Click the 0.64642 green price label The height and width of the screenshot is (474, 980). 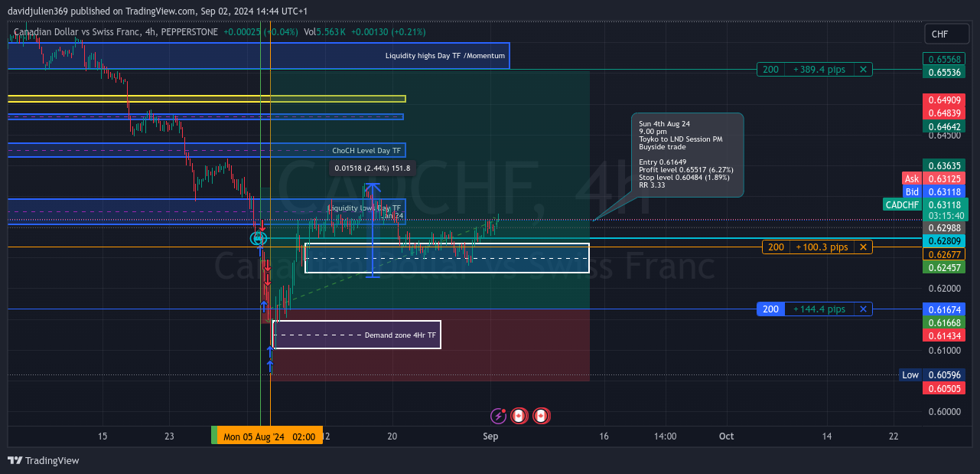944,126
